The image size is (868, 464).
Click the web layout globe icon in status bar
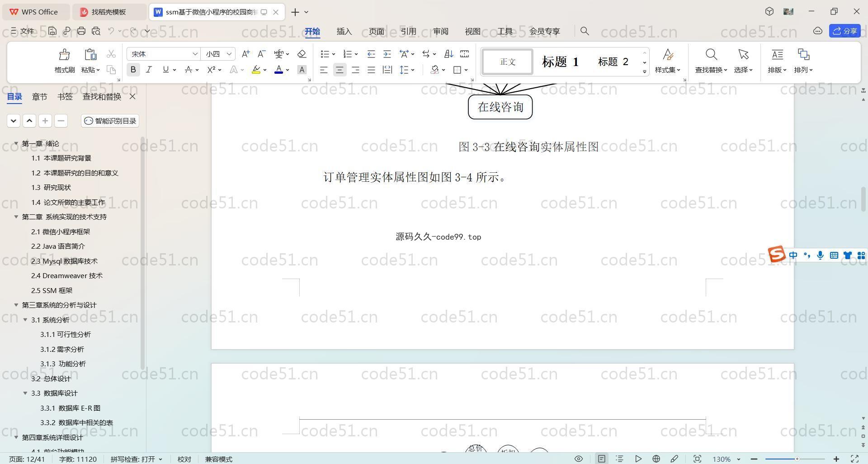(656, 459)
